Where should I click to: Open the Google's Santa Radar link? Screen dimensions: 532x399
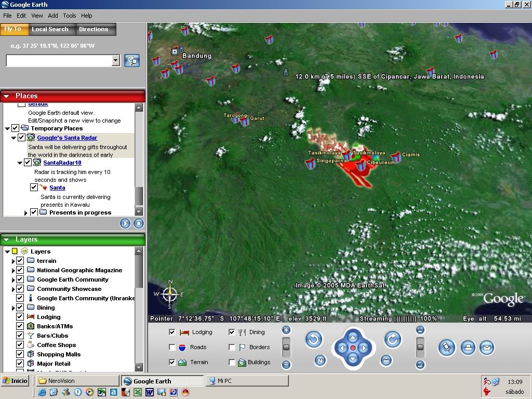point(67,138)
